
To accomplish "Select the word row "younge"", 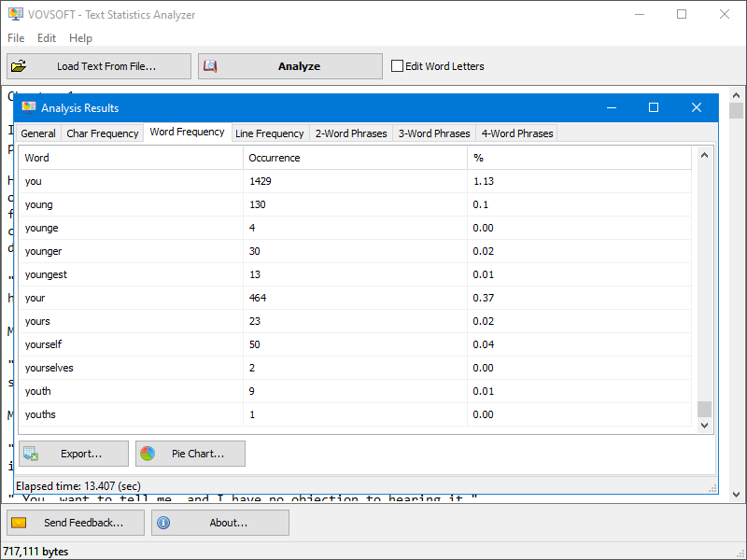I will point(356,228).
